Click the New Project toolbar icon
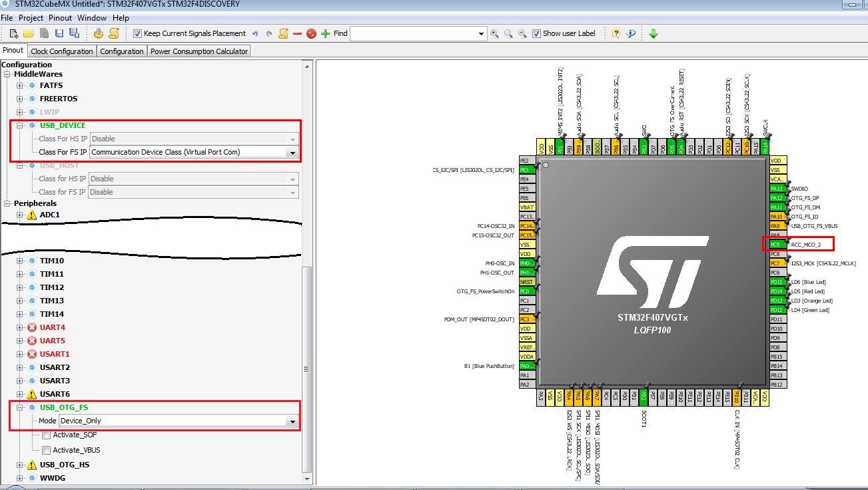This screenshot has width=868, height=490. [13, 33]
